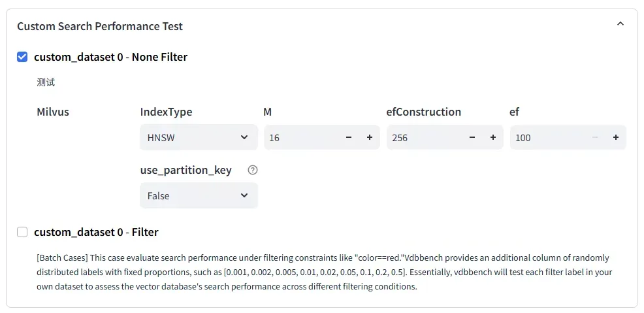Click the ef input field showing 100
Screen dimensions: 644x313
[546, 138]
